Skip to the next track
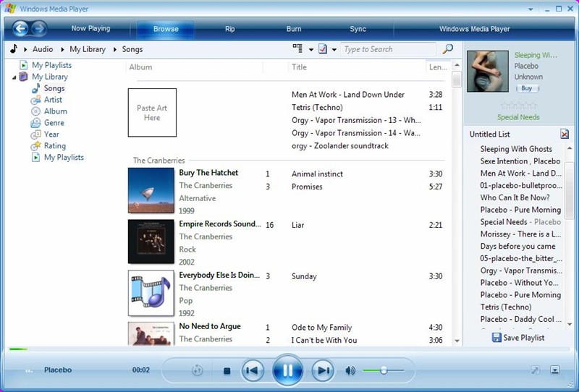This screenshot has height=392, width=579. tap(323, 371)
